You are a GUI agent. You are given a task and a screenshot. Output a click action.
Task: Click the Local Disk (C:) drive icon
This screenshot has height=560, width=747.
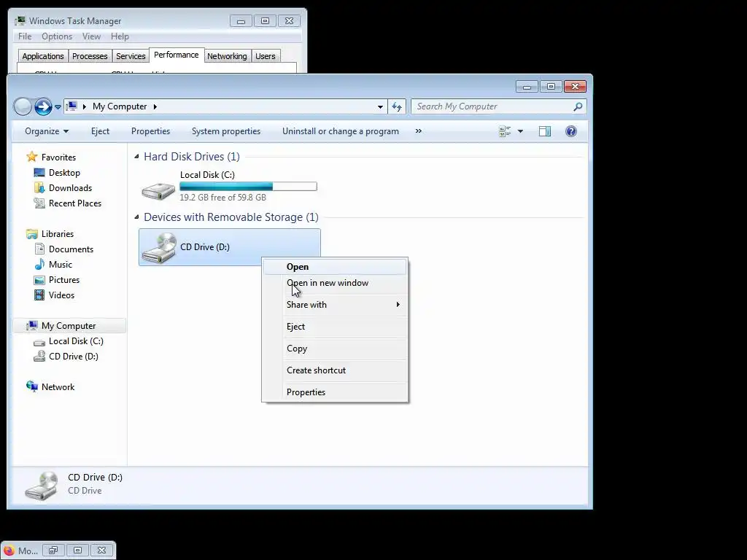(158, 190)
